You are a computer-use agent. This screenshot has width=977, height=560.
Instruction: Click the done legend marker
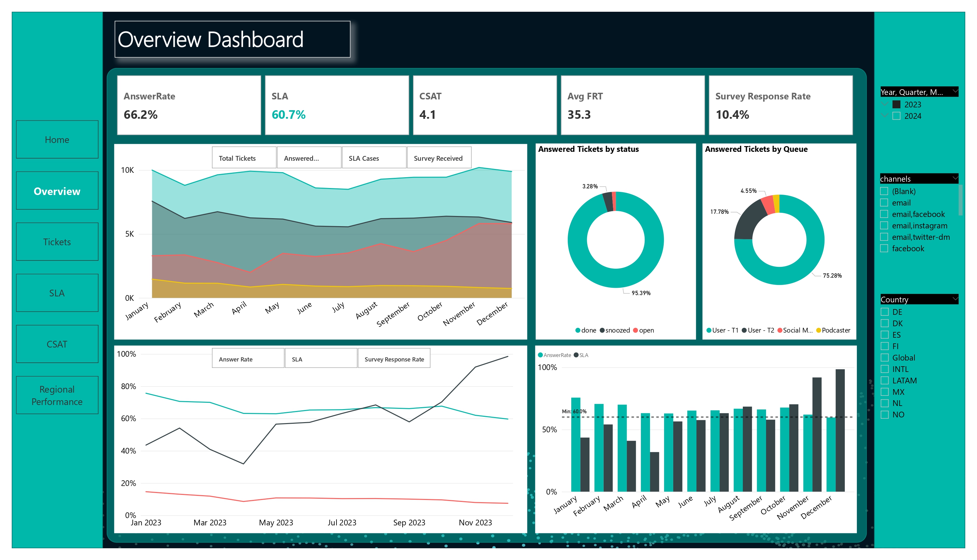pyautogui.click(x=578, y=330)
